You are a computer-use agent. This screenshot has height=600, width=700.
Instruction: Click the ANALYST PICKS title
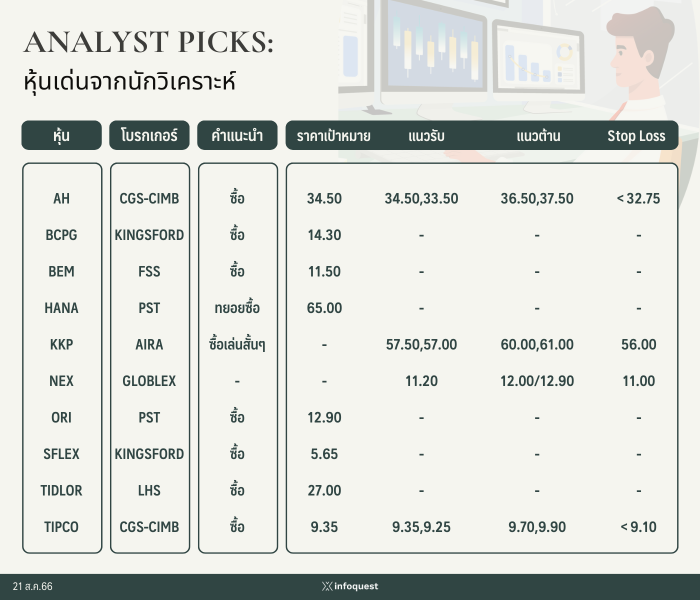(x=149, y=42)
